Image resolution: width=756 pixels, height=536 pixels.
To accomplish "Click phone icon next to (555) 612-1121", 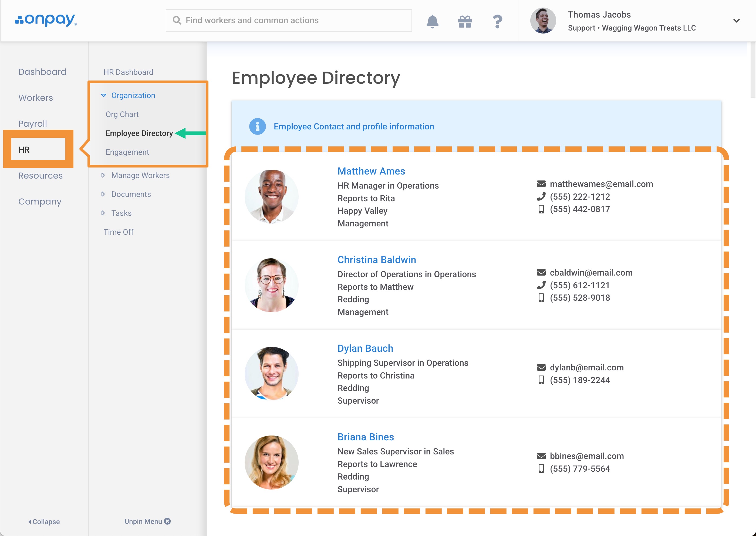I will coord(541,285).
